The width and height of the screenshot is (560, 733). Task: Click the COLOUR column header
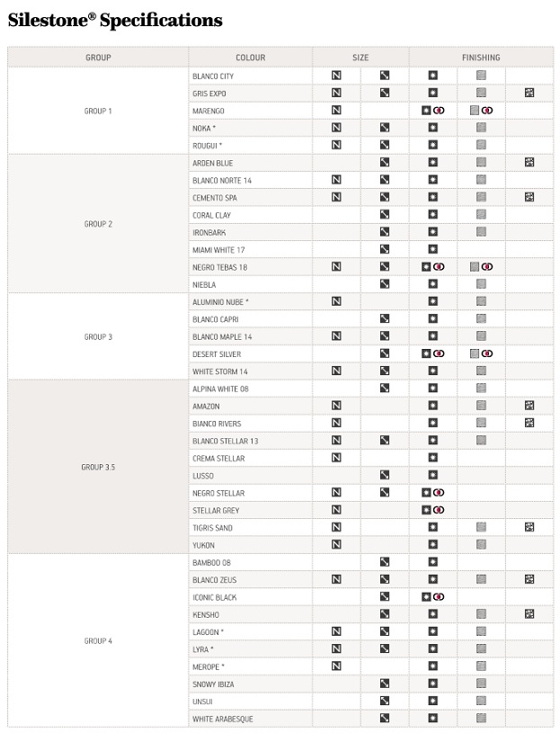(250, 58)
